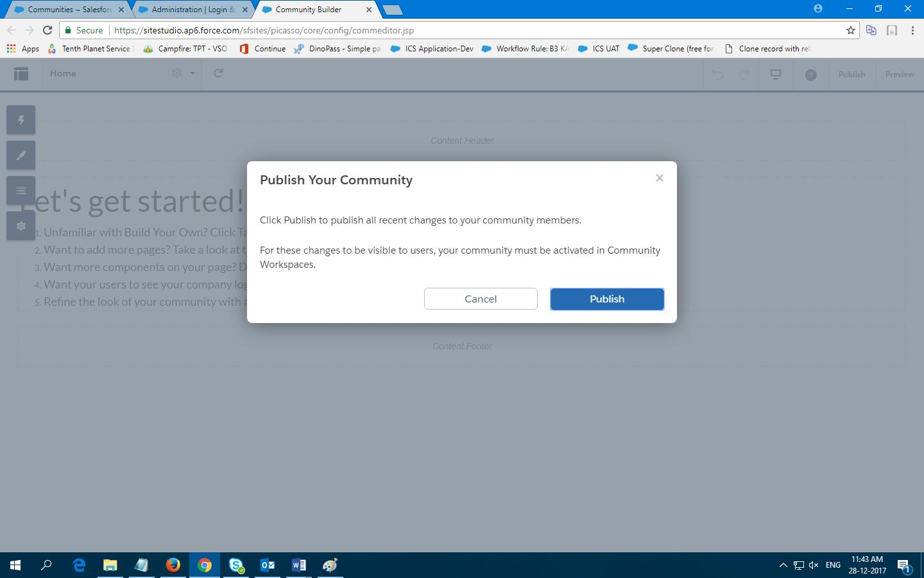
Task: Open ICS UAT bookmark
Action: coord(599,49)
